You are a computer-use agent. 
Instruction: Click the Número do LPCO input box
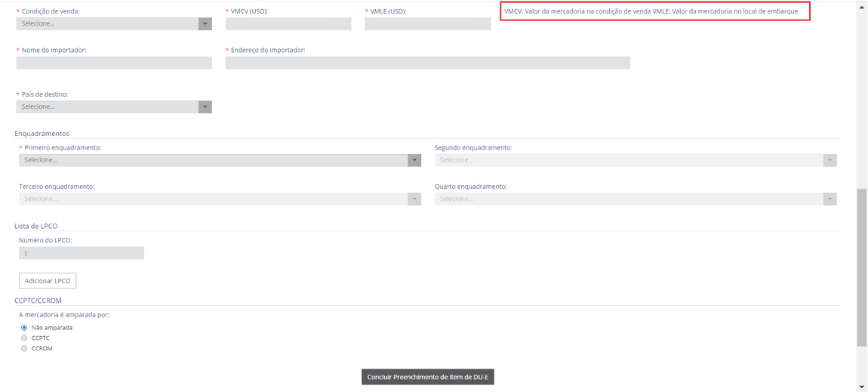81,253
